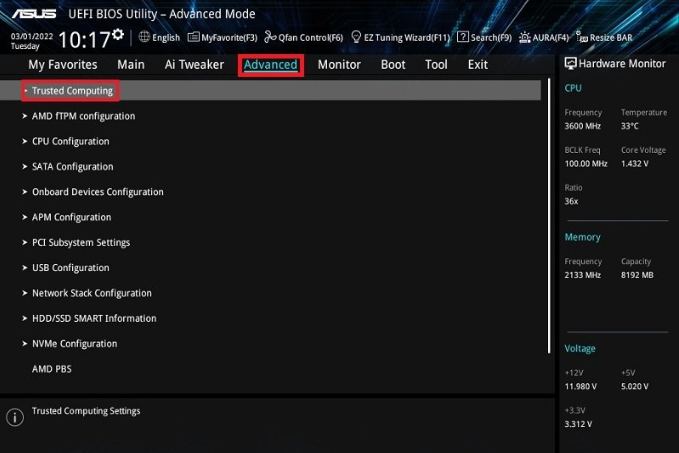Open SATA Configuration entry
The image size is (679, 453).
click(x=72, y=167)
